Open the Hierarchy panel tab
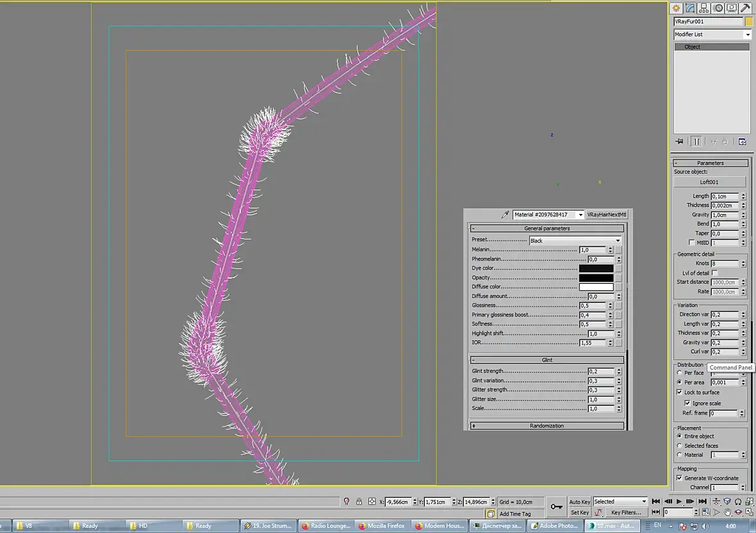Screen dimensions: 756x533 click(x=704, y=8)
